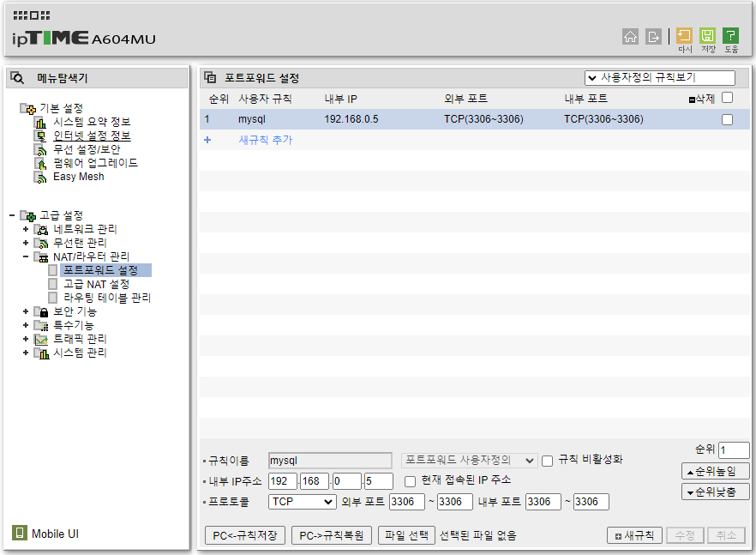
Task: Click the 펌웨어 업그레이드 icon
Action: (x=40, y=164)
